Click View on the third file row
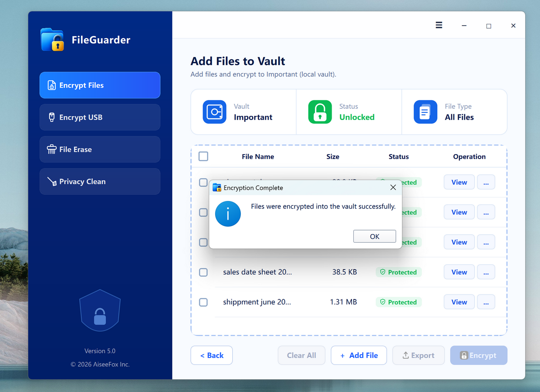 coord(459,242)
